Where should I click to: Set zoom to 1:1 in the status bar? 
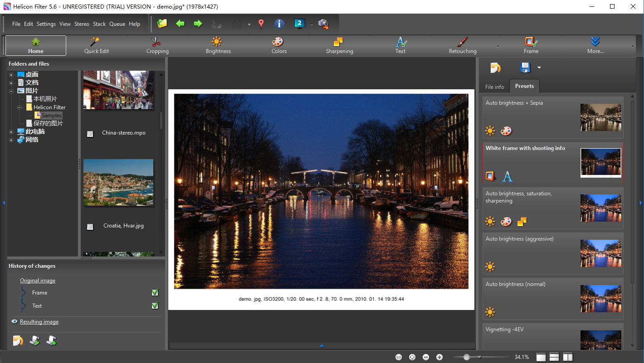click(x=399, y=357)
